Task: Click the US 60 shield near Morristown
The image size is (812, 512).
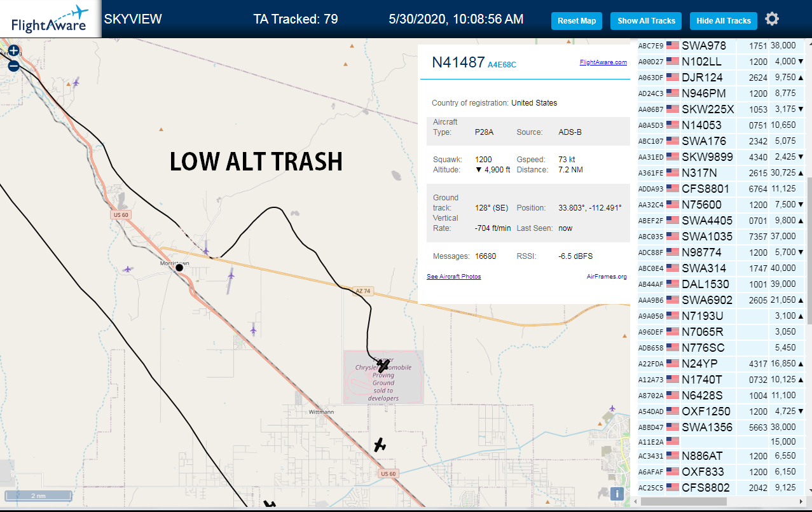Action: click(x=120, y=215)
